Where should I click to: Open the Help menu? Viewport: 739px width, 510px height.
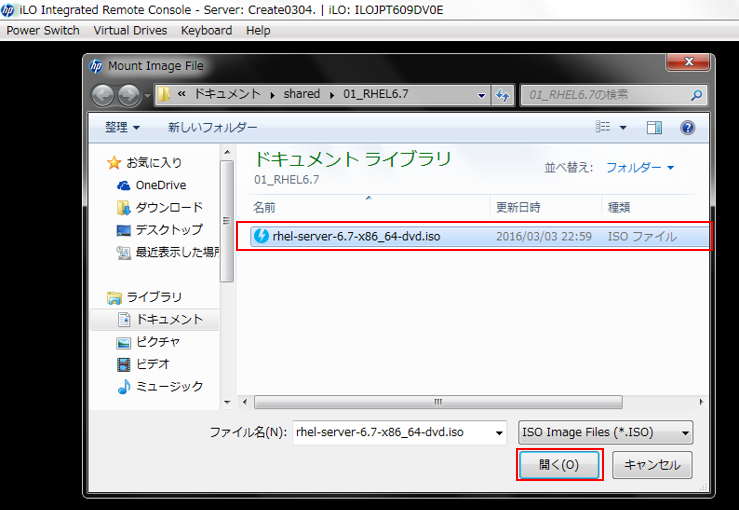pos(258,31)
